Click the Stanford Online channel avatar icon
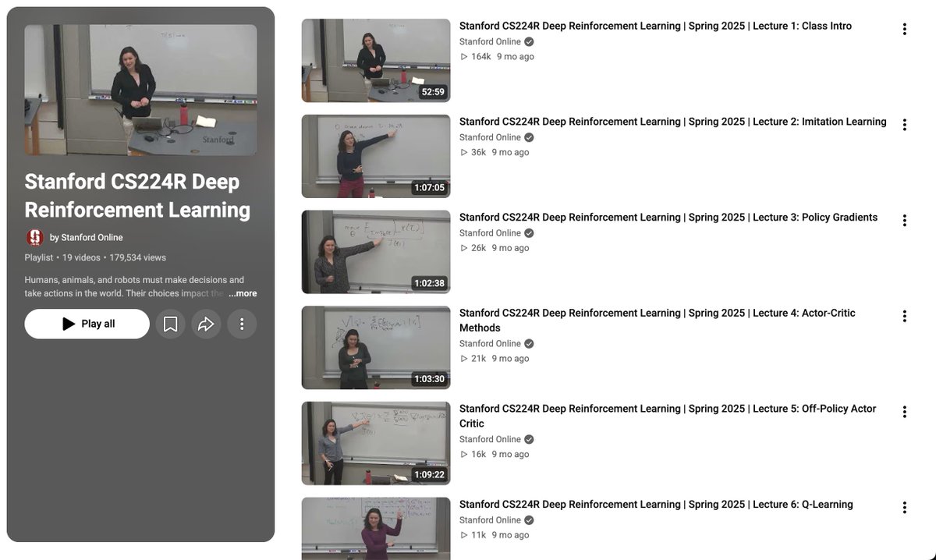936x560 pixels. point(34,237)
